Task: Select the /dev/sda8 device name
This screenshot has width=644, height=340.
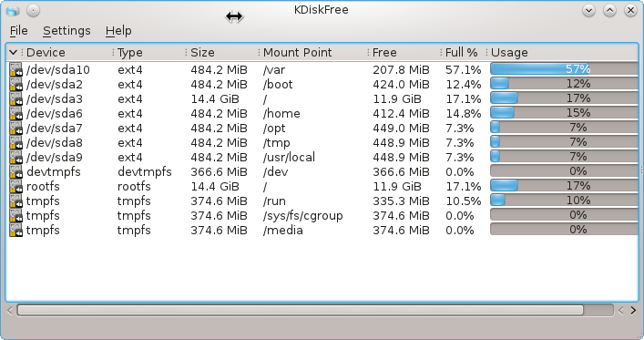Action: [55, 143]
